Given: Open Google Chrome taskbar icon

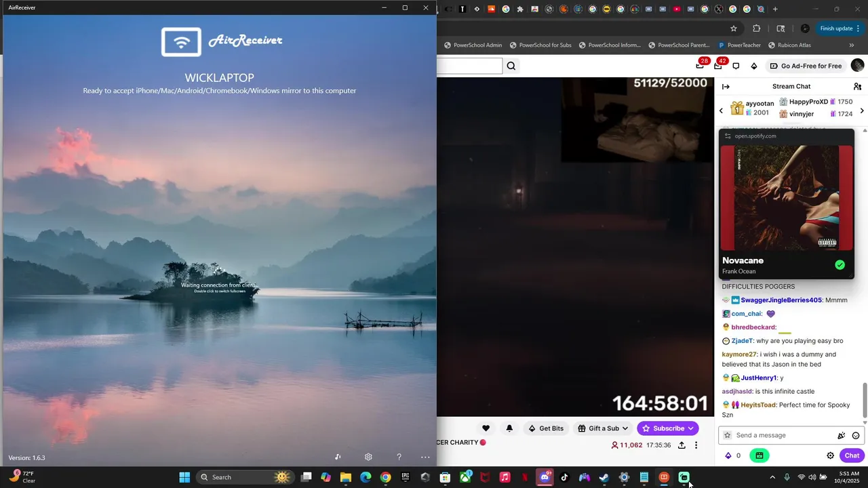Looking at the screenshot, I should pyautogui.click(x=385, y=477).
